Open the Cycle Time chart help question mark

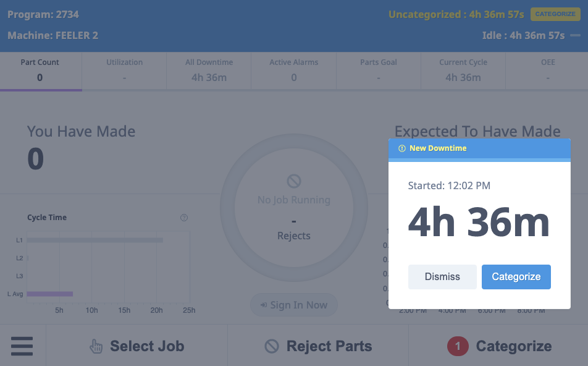(x=183, y=217)
